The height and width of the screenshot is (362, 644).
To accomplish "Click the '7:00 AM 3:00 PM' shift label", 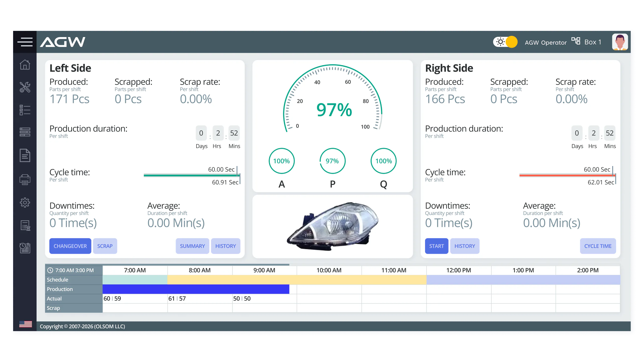I will coord(74,270).
